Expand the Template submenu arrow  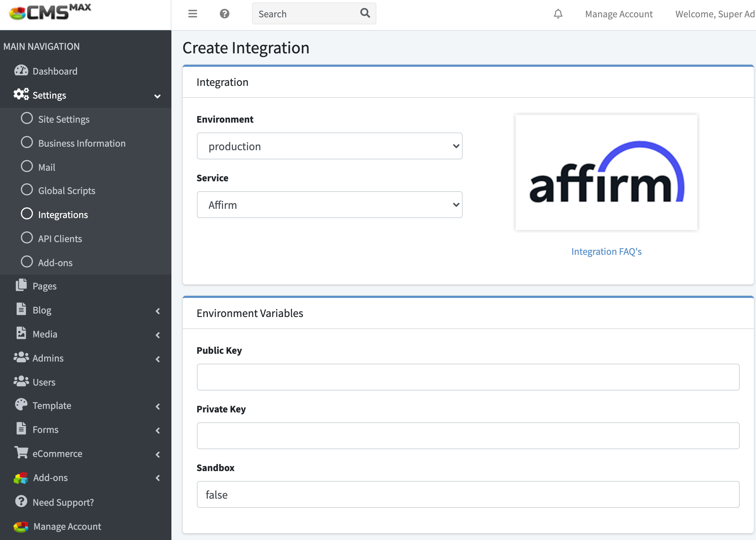158,406
